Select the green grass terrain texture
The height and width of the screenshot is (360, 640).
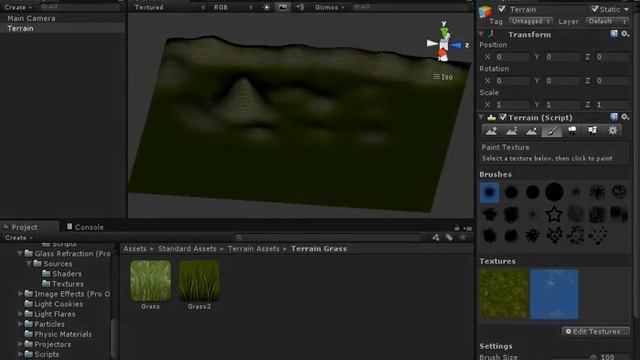[x=504, y=293]
